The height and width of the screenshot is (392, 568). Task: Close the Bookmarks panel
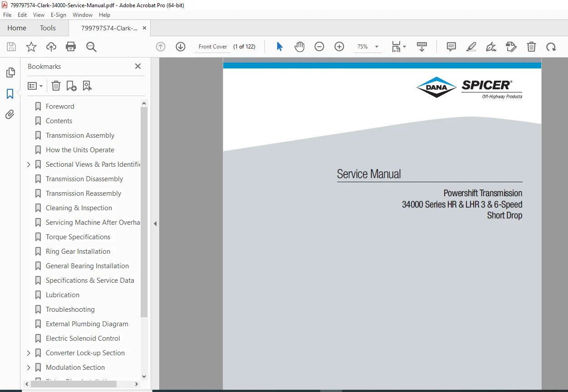tap(138, 66)
